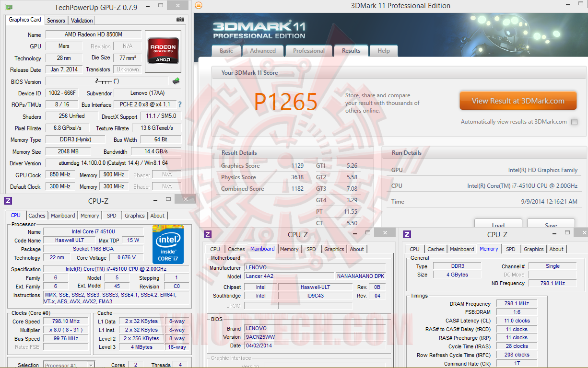
Task: Open Caches tab in the CPU-Z CPU window
Action: point(37,216)
